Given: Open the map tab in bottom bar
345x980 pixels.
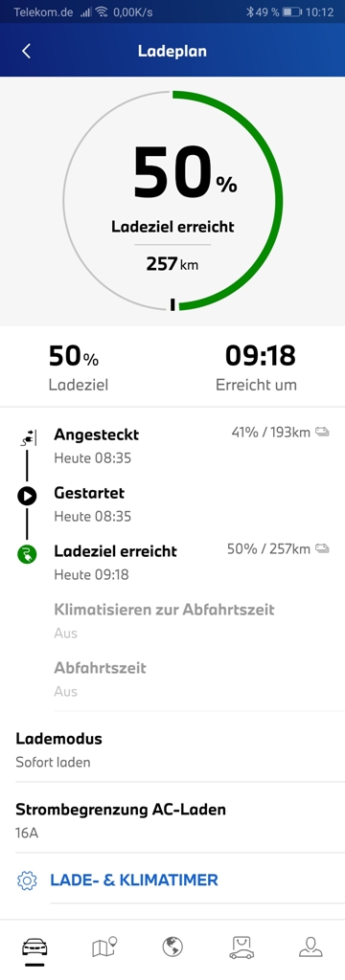Looking at the screenshot, I should pyautogui.click(x=103, y=947).
